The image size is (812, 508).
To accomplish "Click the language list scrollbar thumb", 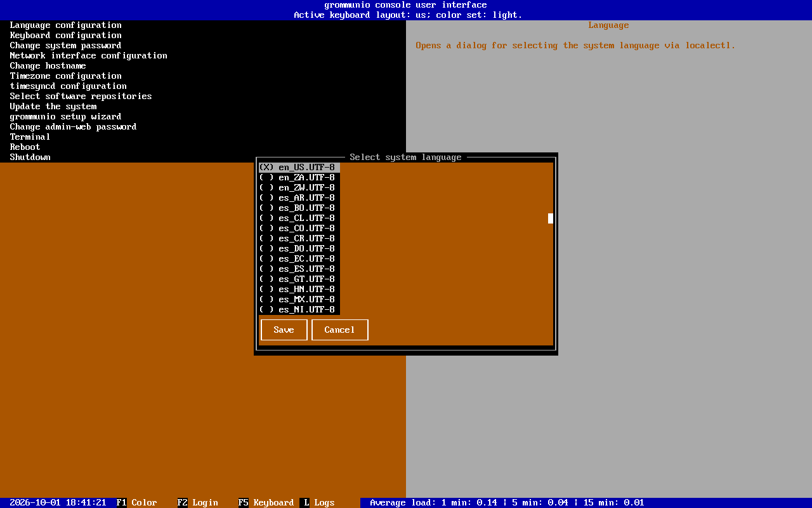I will coord(551,218).
